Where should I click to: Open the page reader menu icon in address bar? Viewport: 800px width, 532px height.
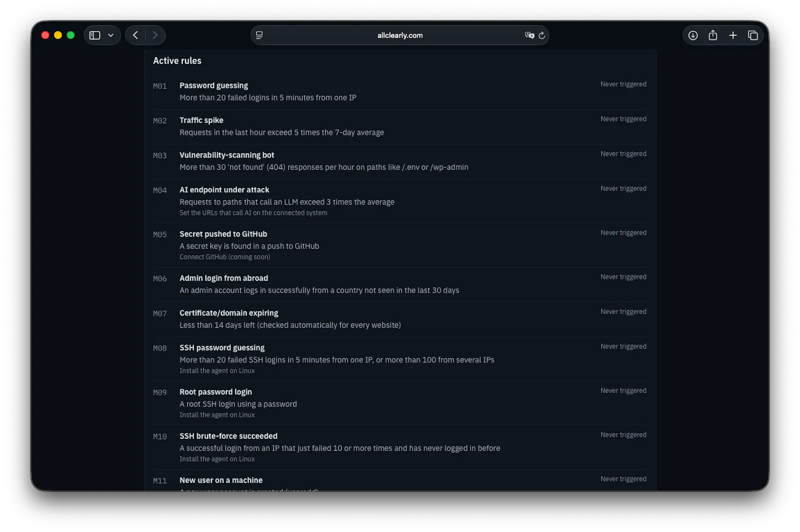click(259, 35)
